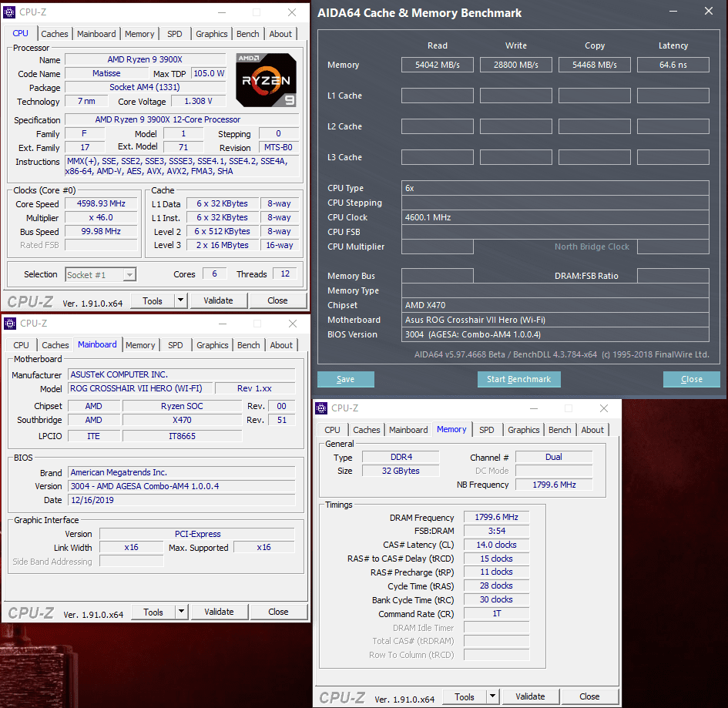Click the CPU Clock field showing 4600.1 MHz
This screenshot has width=728, height=708.
[555, 217]
